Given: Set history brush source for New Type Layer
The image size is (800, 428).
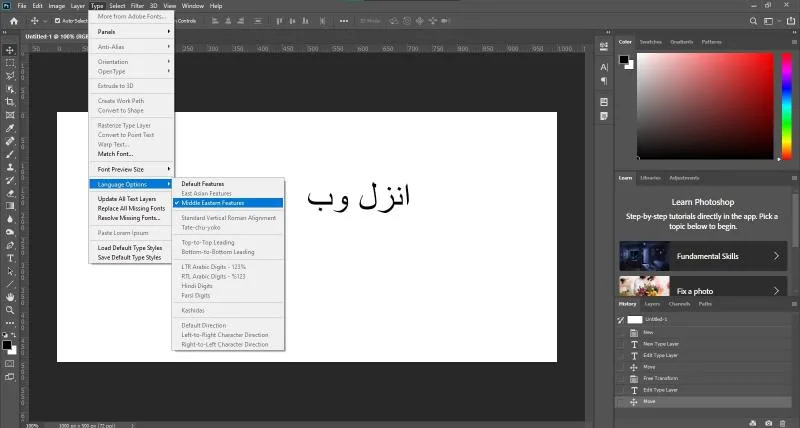Looking at the screenshot, I should click(x=620, y=344).
